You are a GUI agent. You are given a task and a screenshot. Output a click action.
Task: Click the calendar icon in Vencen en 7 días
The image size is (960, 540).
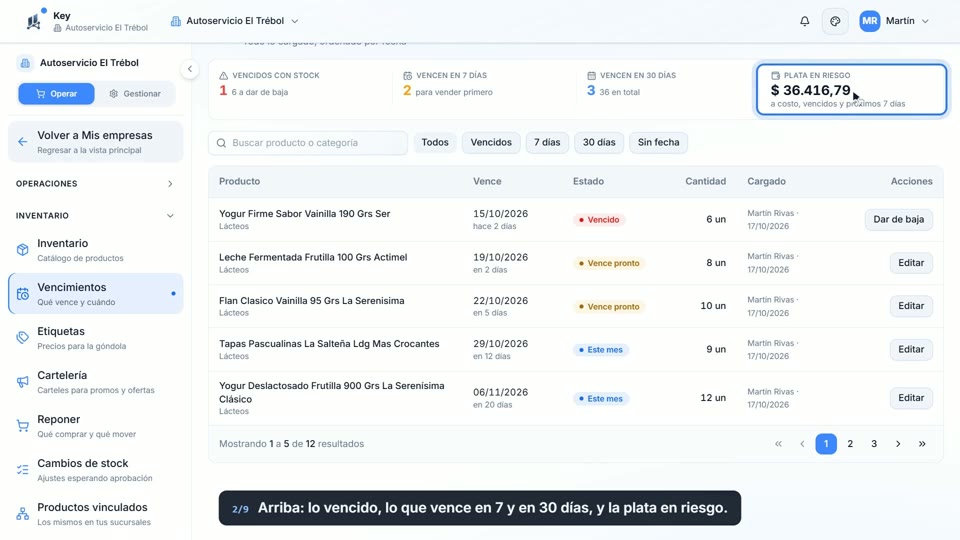pos(407,75)
